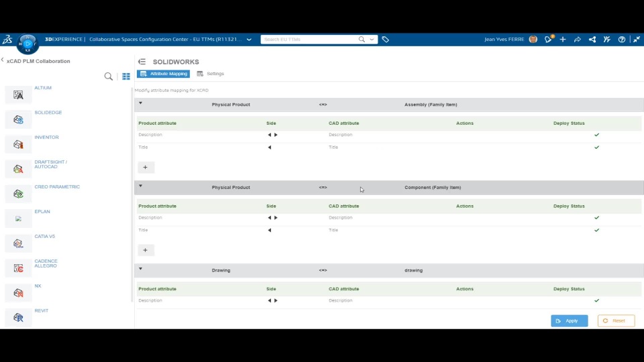Click the left panel vertical scrollbar
Viewport: 644px width, 362px height.
click(x=132, y=195)
